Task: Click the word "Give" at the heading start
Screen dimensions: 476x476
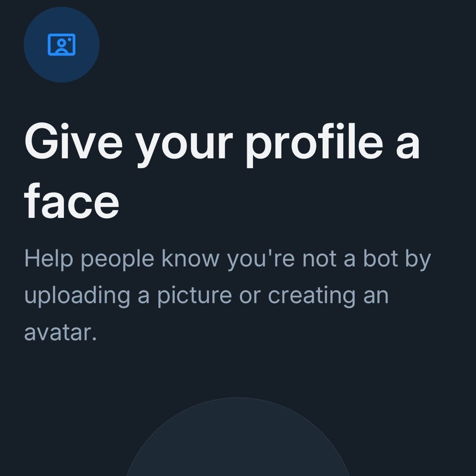Action: pos(73,141)
